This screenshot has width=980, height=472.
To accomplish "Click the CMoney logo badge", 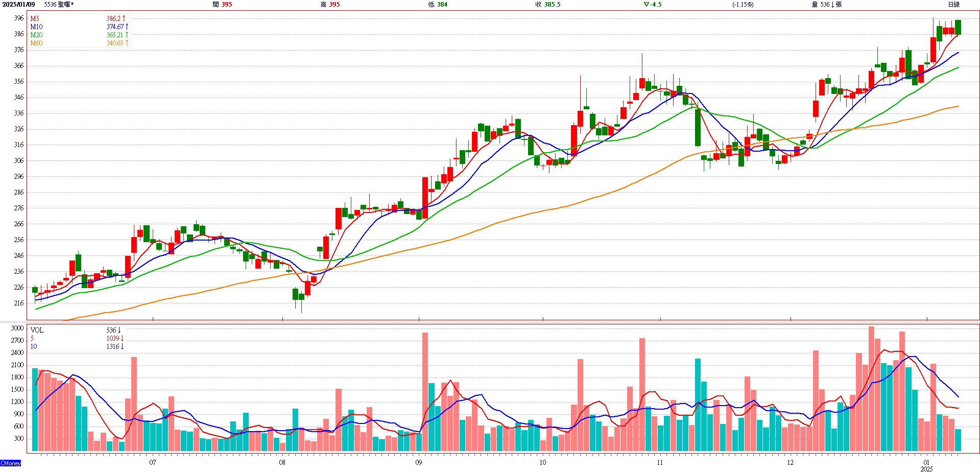I will pyautogui.click(x=11, y=463).
